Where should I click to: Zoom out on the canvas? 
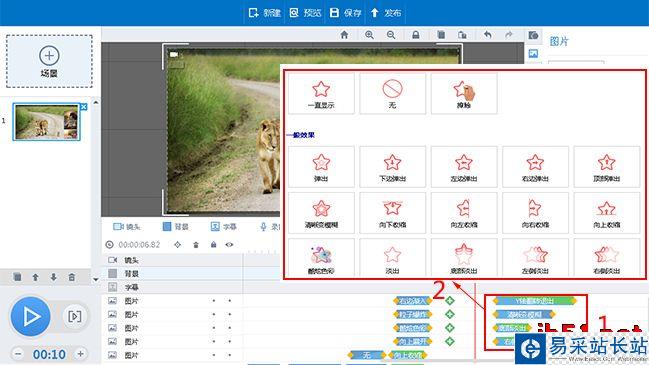coord(391,35)
